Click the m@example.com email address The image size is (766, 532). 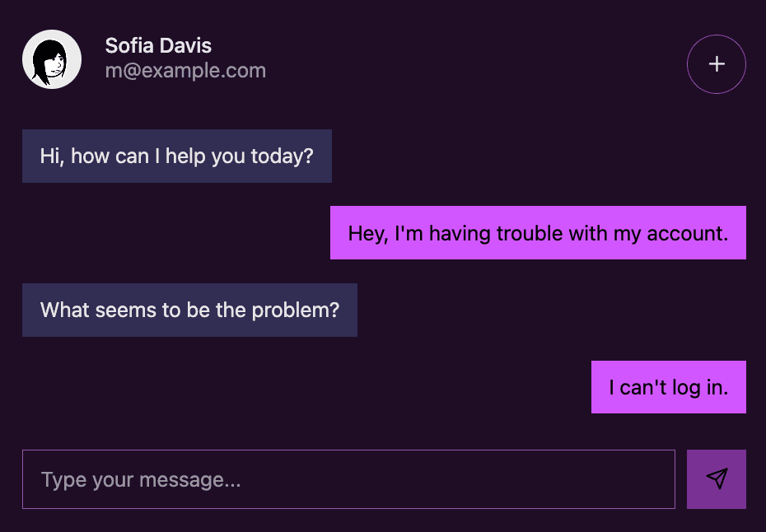[x=185, y=71]
